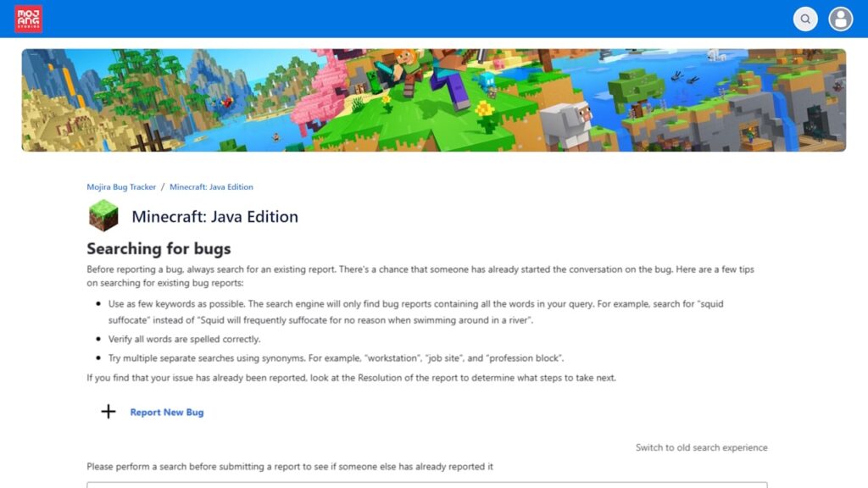Open the user account avatar icon

point(840,19)
